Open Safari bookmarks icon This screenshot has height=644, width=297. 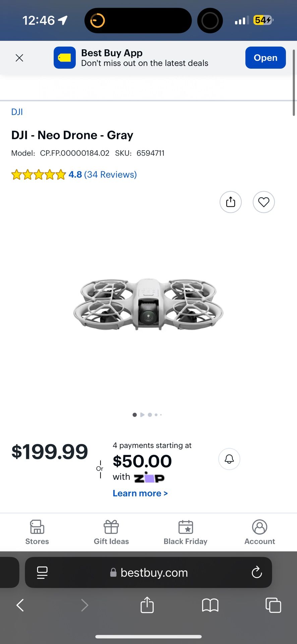pos(210,605)
